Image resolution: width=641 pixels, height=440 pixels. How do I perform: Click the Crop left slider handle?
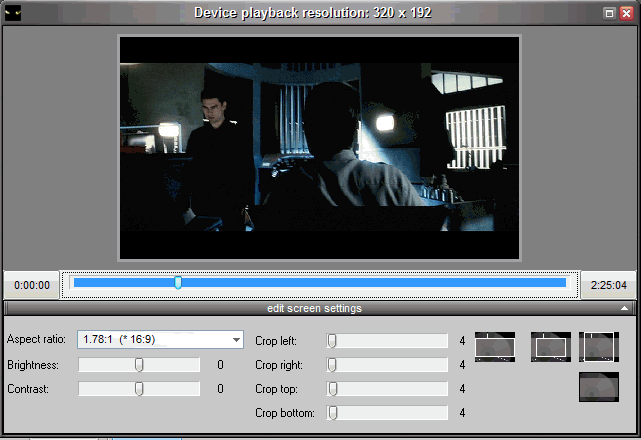(332, 341)
